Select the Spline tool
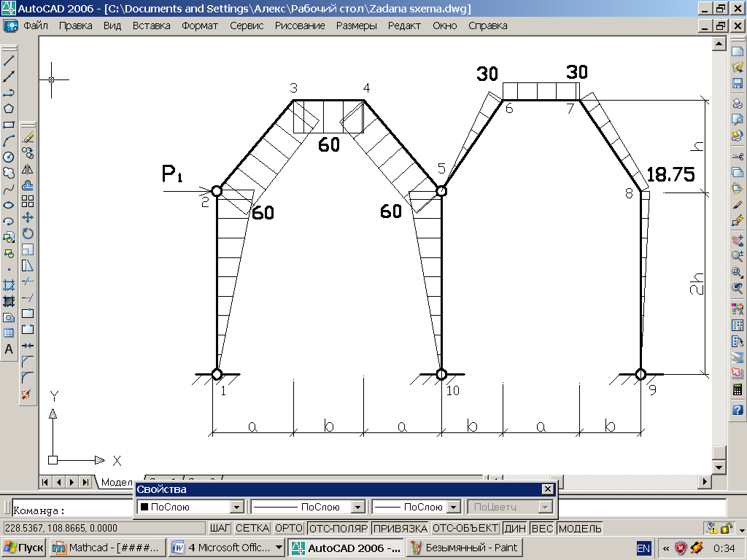The width and height of the screenshot is (747, 560). (x=9, y=189)
